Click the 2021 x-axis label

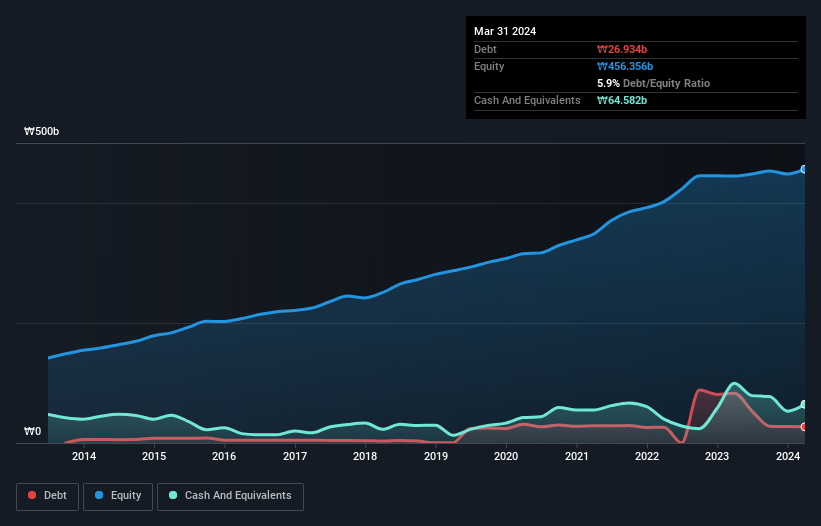[x=576, y=456]
